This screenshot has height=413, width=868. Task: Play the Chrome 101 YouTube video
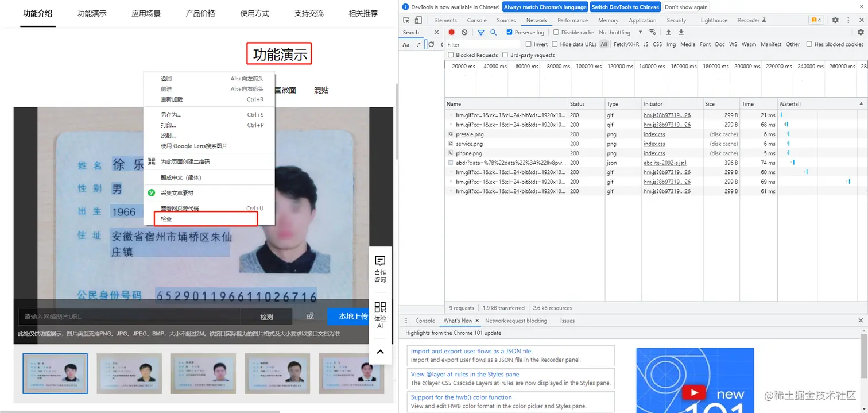click(695, 393)
